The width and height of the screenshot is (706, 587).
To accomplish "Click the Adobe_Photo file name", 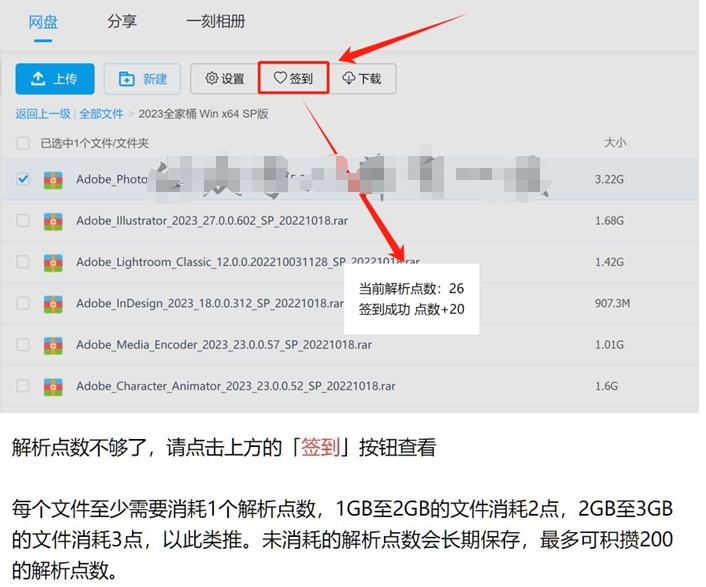I will point(112,179).
